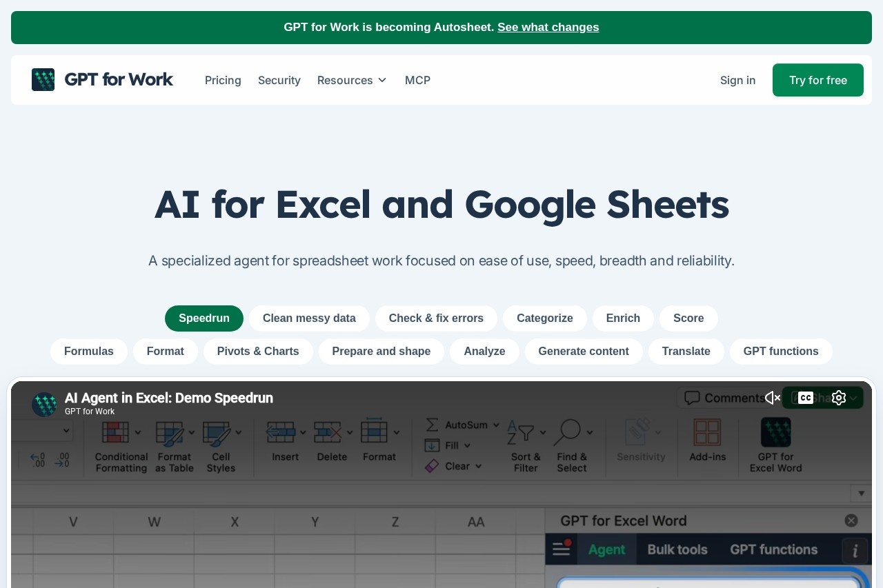Expand the Clear dropdown arrow

478,467
